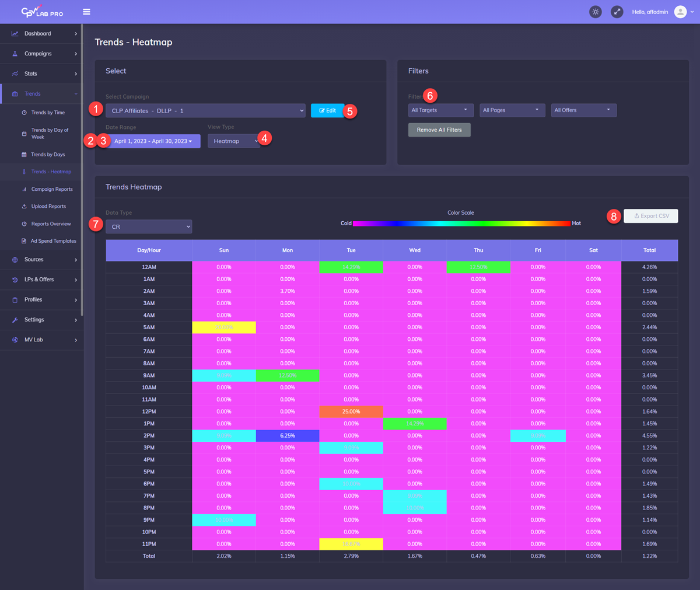
Task: Open Trends by Day of Week
Action: pyautogui.click(x=50, y=133)
